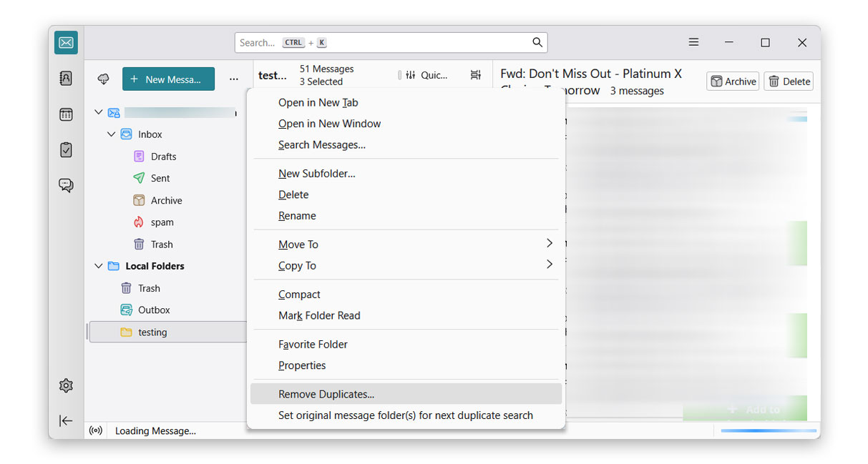Image resolution: width=868 pixels, height=464 pixels.
Task: Click the New Message button
Action: [x=168, y=79]
